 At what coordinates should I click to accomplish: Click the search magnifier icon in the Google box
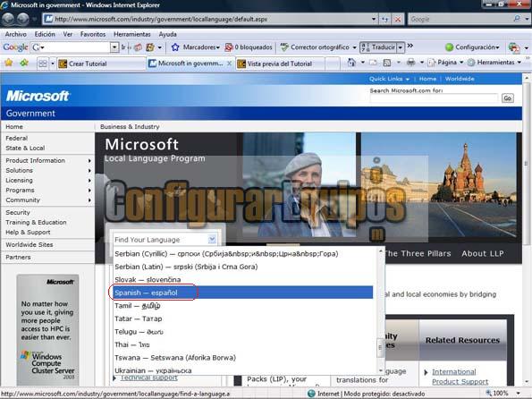[x=517, y=19]
